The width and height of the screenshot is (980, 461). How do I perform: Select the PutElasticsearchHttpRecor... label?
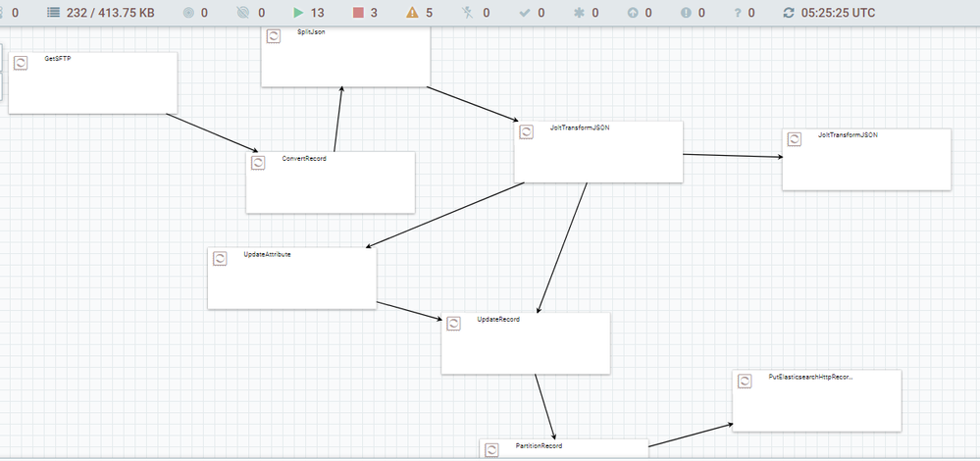(x=810, y=378)
